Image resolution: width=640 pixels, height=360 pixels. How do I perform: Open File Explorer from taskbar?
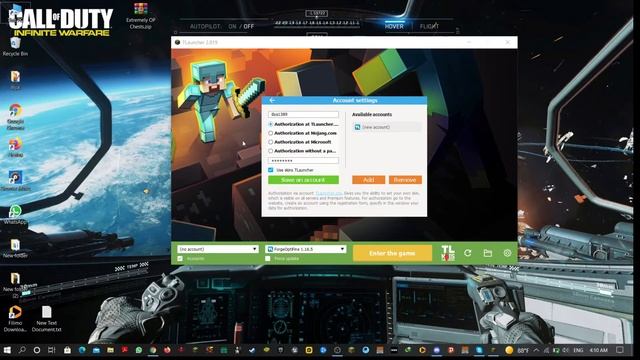coord(110,350)
